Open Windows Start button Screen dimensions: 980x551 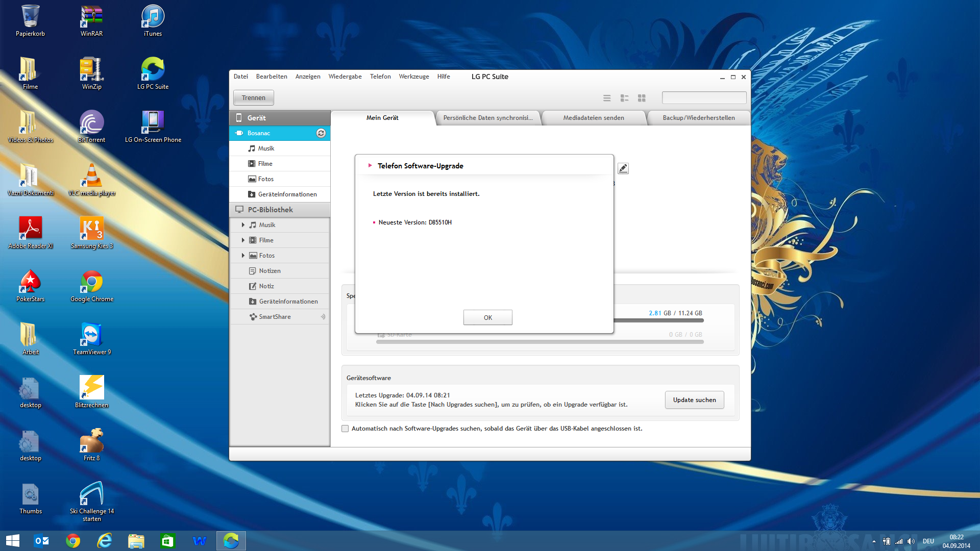[13, 541]
